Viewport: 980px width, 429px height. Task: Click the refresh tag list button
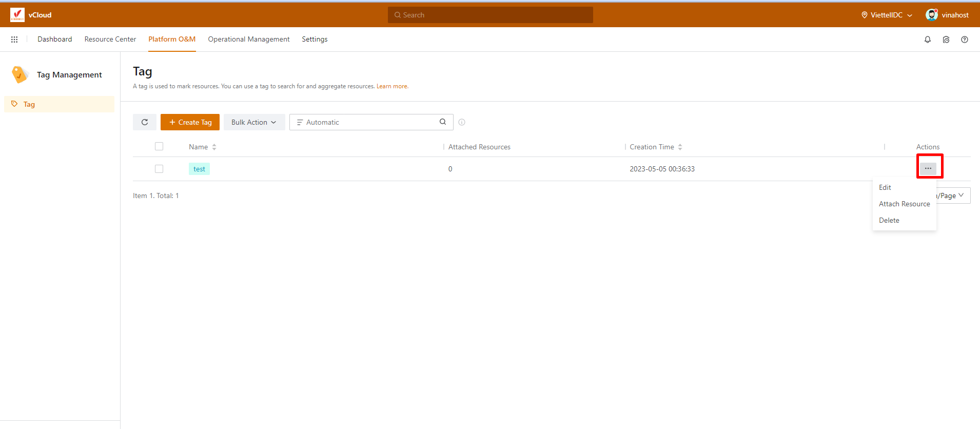pos(145,122)
